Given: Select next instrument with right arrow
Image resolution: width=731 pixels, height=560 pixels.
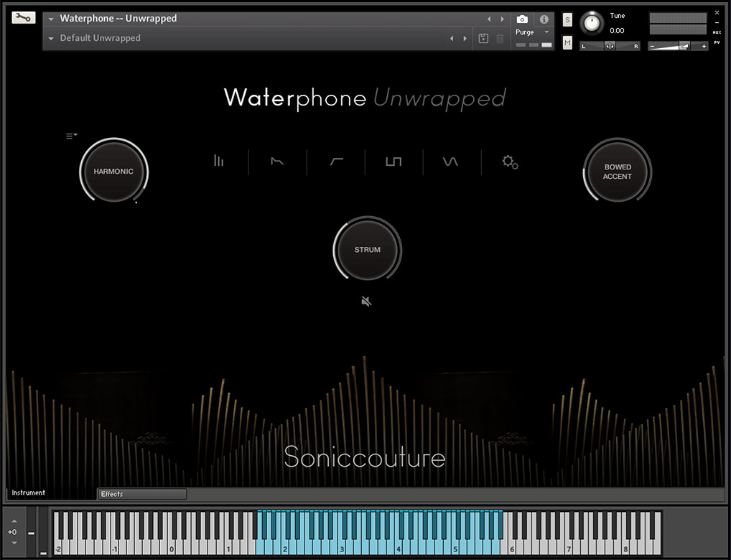Looking at the screenshot, I should click(x=502, y=19).
